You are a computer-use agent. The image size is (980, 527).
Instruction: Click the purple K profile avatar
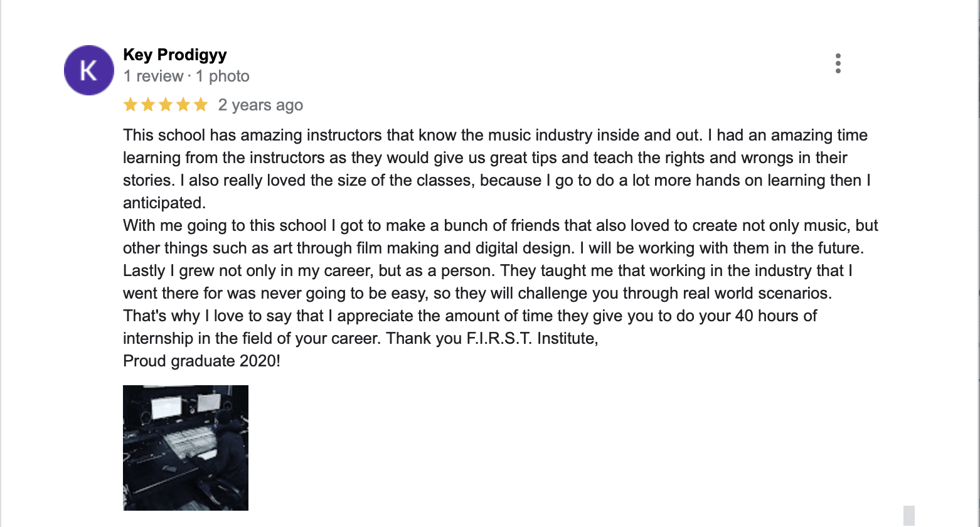89,70
